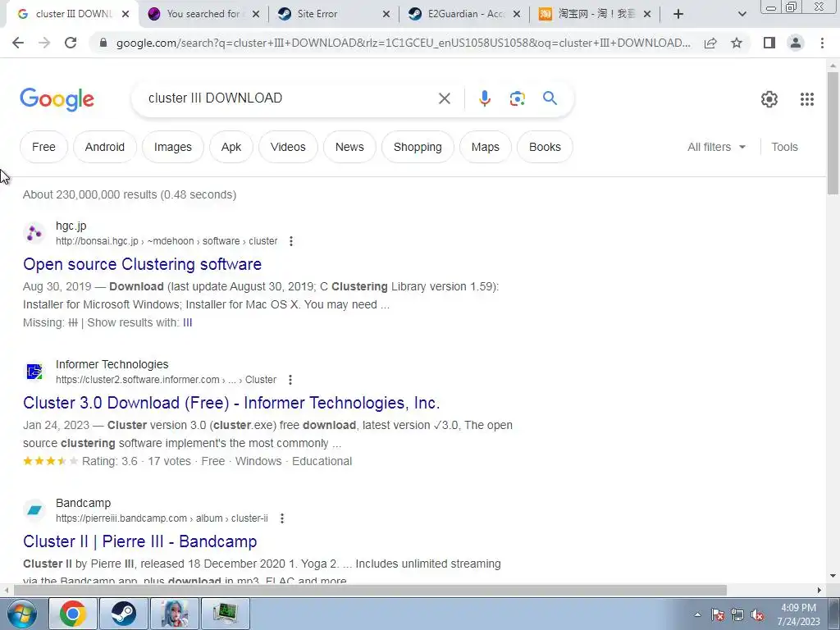
Task: Go back using the browser back arrow
Action: [x=18, y=43]
